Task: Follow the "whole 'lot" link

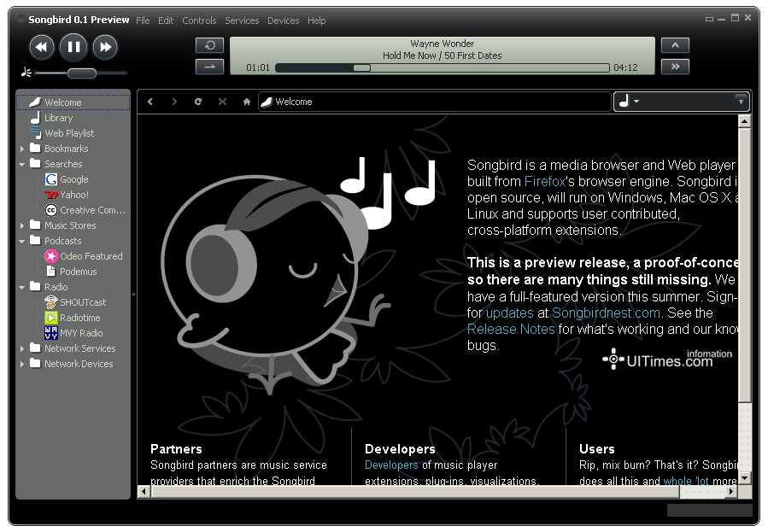Action: click(x=686, y=481)
